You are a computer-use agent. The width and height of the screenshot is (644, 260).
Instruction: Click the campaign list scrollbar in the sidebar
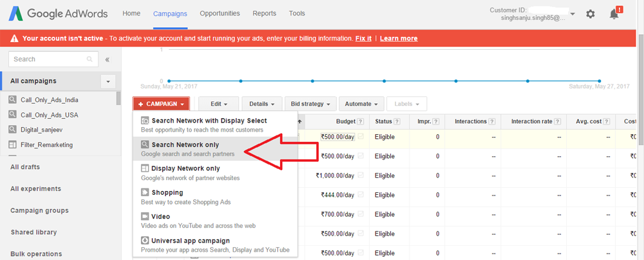click(x=118, y=98)
